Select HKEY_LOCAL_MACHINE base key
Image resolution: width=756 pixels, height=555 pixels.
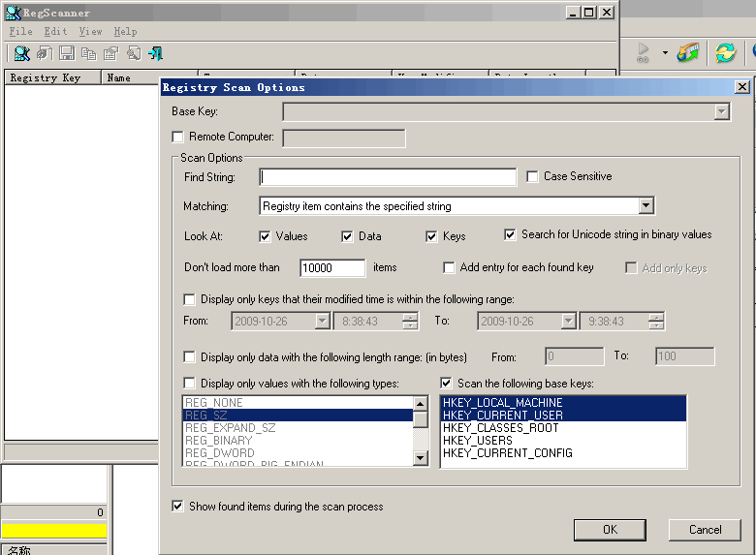563,403
